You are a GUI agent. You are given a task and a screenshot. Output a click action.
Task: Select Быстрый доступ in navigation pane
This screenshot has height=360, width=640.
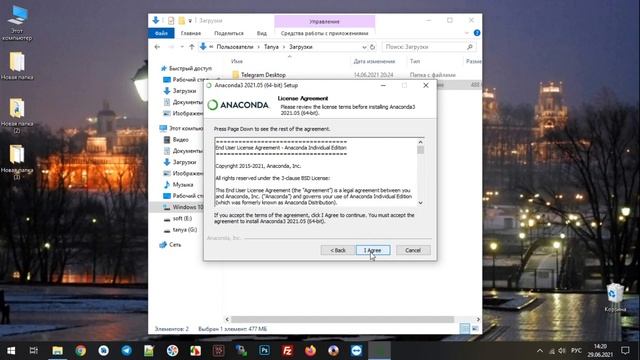point(190,69)
